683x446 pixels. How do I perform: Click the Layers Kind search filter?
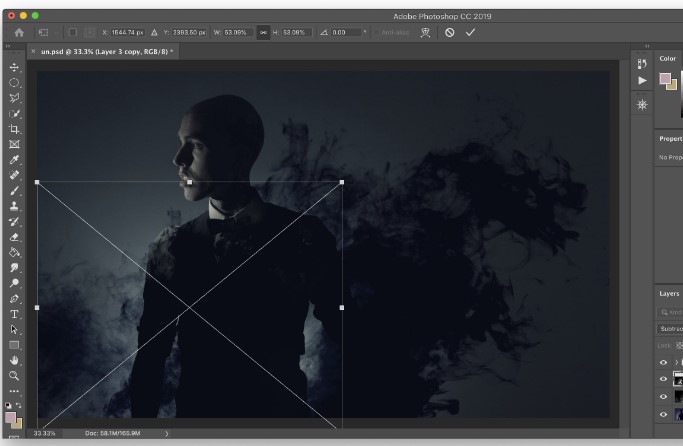pos(670,312)
